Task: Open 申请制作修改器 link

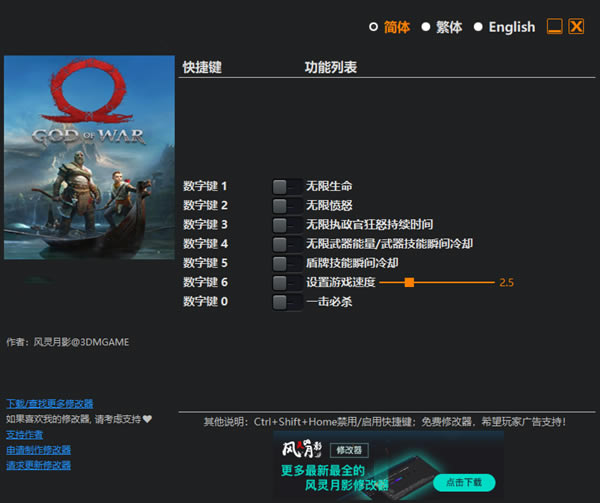Action: [38, 450]
